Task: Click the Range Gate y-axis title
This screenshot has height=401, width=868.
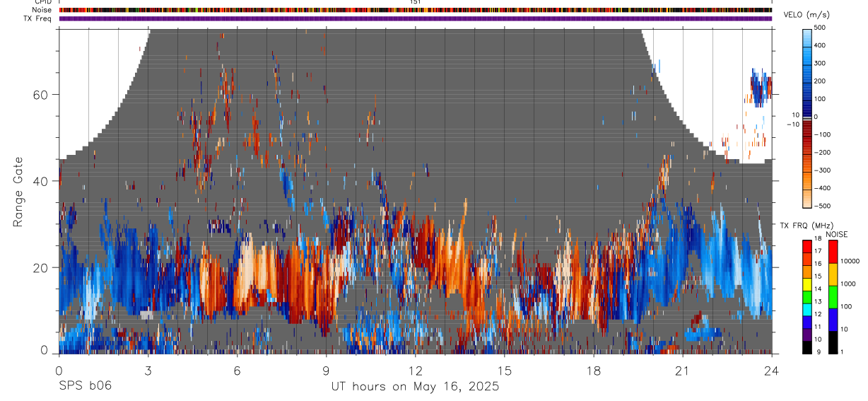Action: [18, 192]
